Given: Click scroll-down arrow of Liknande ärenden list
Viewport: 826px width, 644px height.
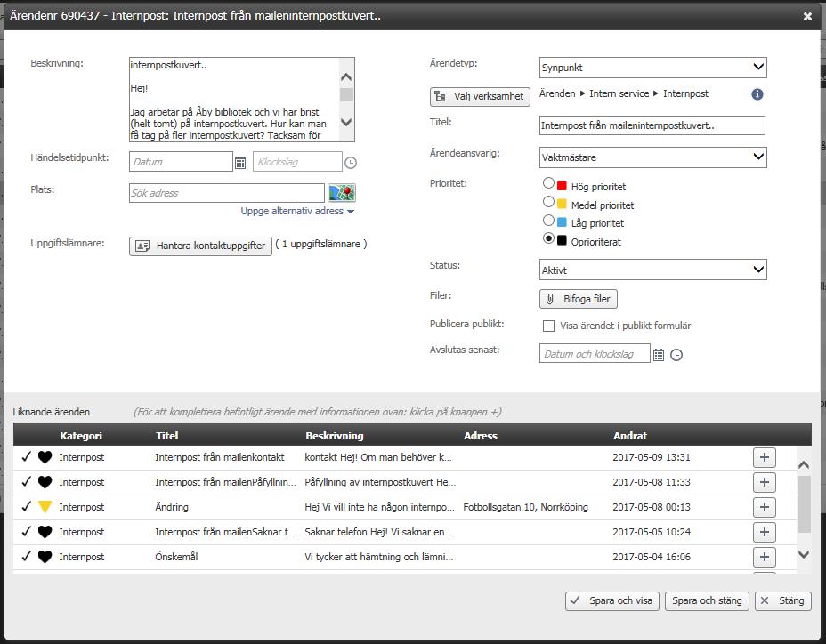Looking at the screenshot, I should point(804,554).
